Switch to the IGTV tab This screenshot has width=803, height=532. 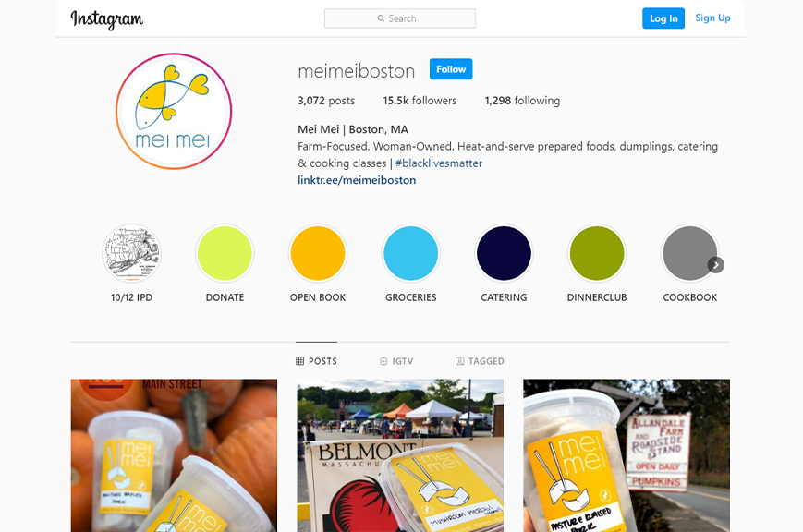(x=396, y=361)
